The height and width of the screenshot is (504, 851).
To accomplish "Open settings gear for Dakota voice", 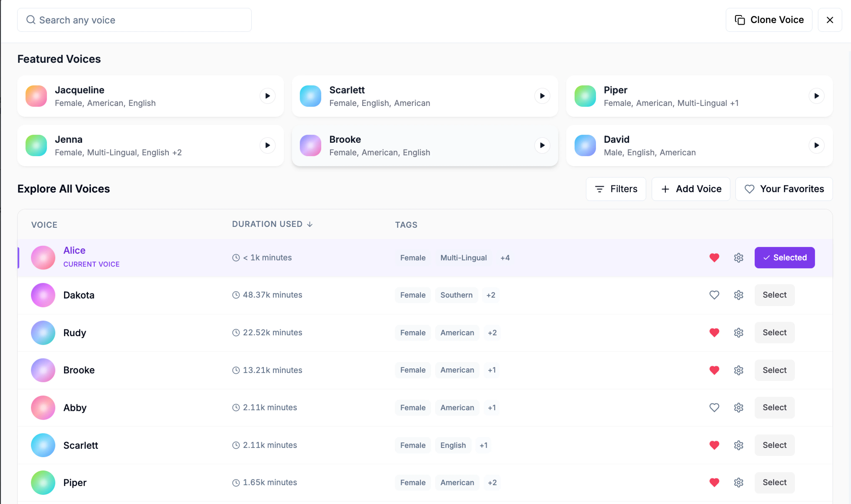I will pos(738,295).
